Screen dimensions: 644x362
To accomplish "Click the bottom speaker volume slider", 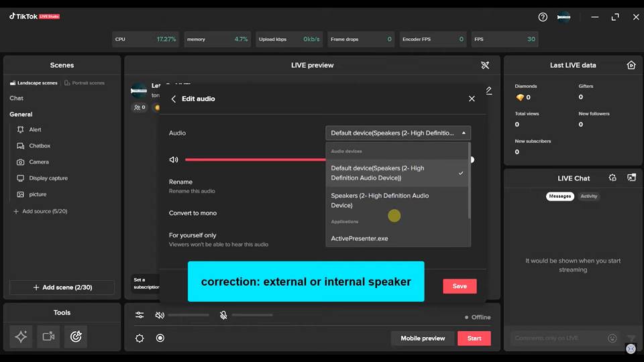I will point(189,315).
